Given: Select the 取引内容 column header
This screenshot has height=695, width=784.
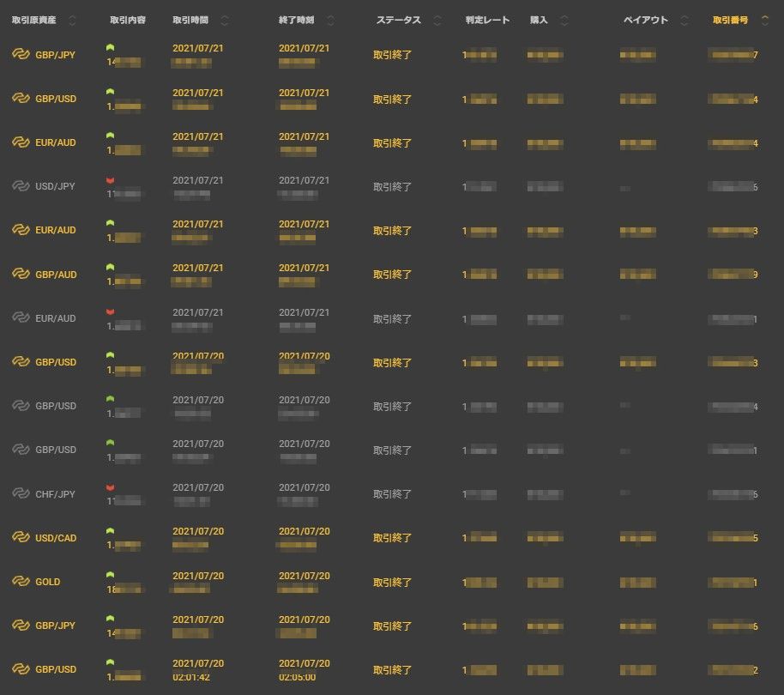Looking at the screenshot, I should tap(128, 20).
